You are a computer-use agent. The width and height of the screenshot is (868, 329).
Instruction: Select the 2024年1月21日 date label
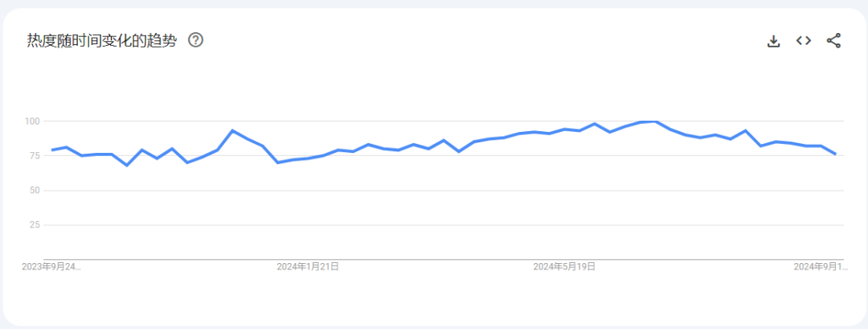[x=308, y=266]
